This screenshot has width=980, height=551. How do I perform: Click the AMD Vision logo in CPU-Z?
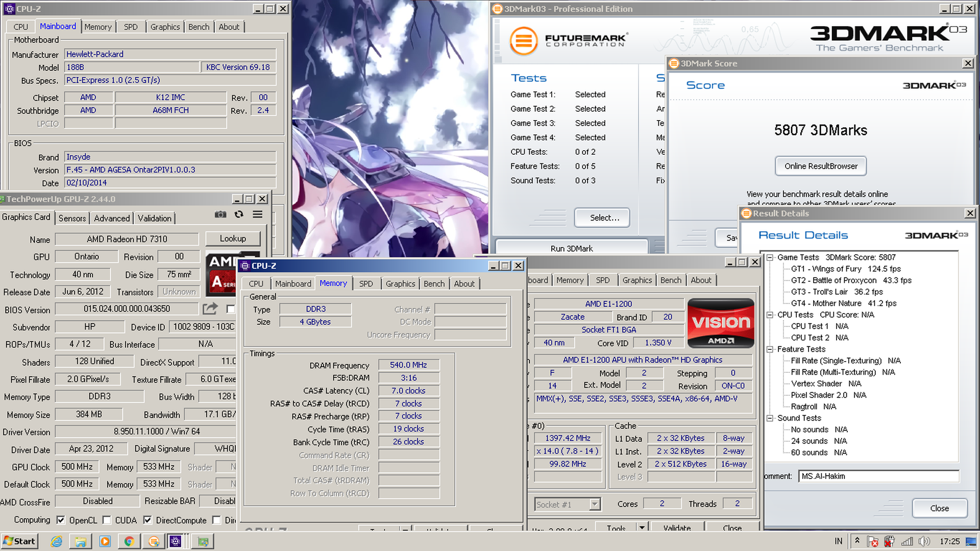[x=721, y=323]
